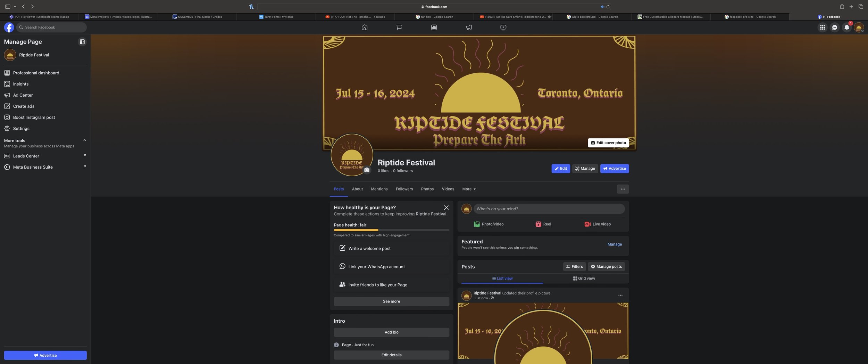Open Settings in sidebar
Viewport: 868px width, 364px height.
click(x=45, y=128)
